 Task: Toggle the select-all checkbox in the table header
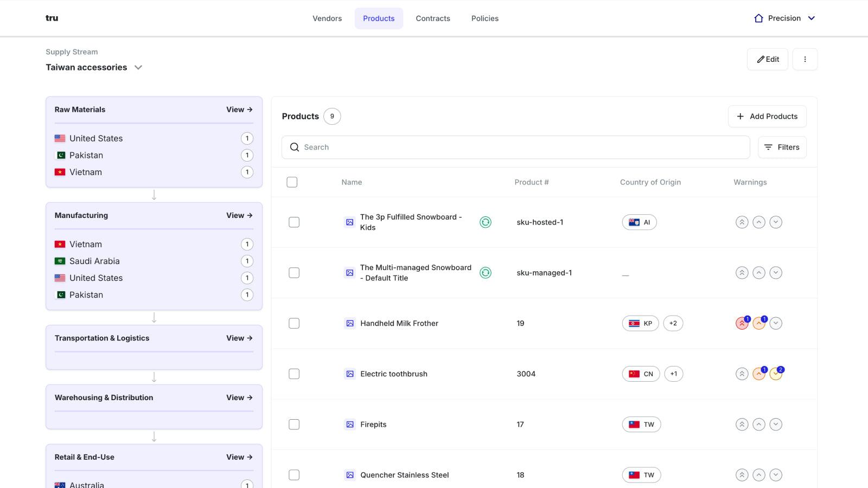[x=292, y=182]
